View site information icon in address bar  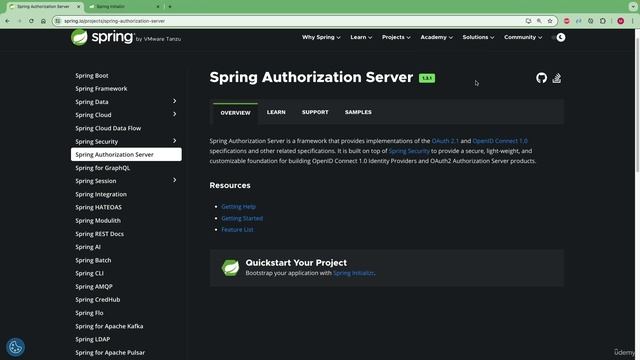point(58,21)
